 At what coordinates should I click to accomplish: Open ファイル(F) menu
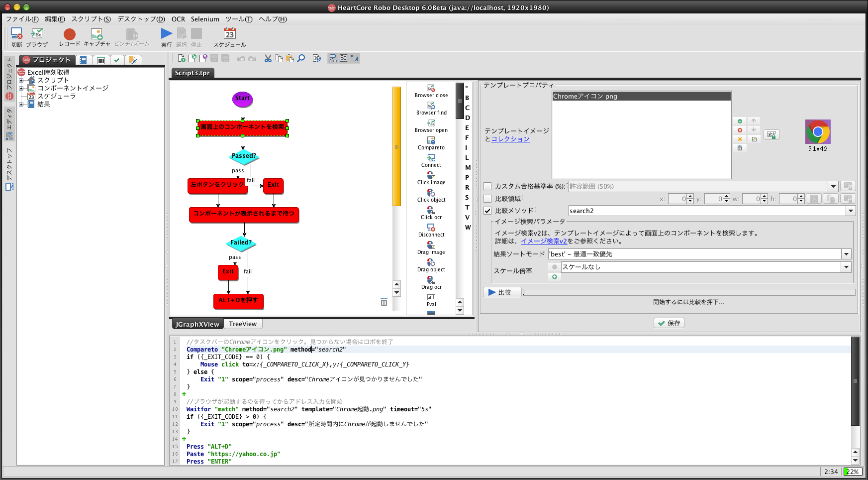pos(22,19)
